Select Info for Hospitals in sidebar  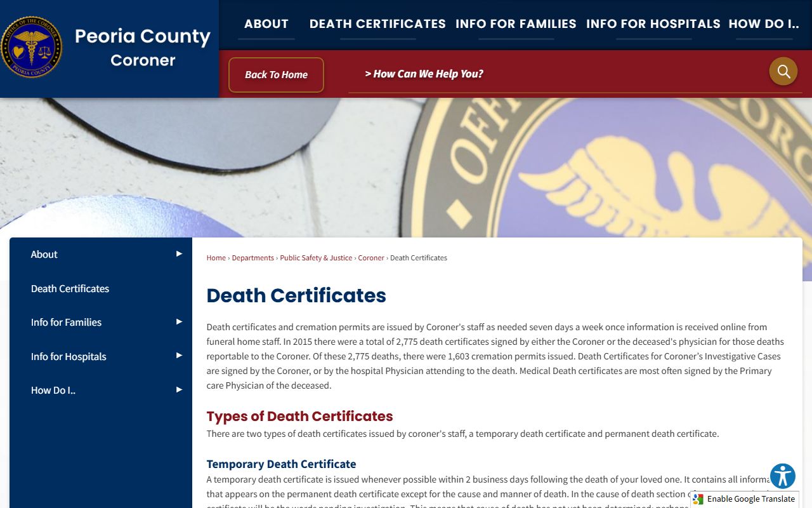69,356
